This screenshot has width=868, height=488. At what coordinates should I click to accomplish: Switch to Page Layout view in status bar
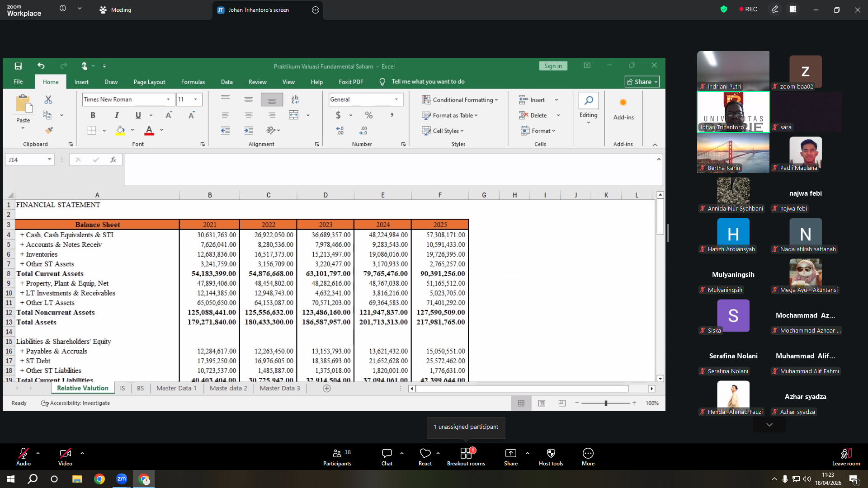click(542, 403)
